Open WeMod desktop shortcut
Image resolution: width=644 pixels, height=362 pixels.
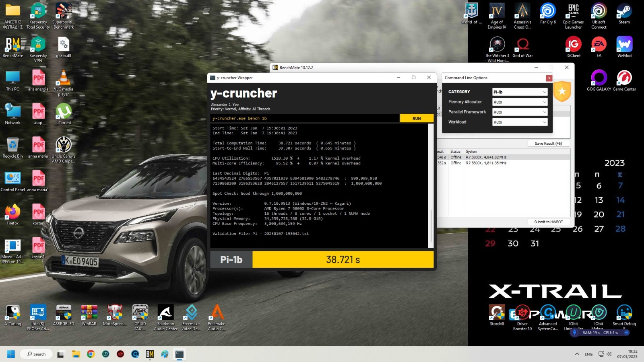(x=624, y=47)
